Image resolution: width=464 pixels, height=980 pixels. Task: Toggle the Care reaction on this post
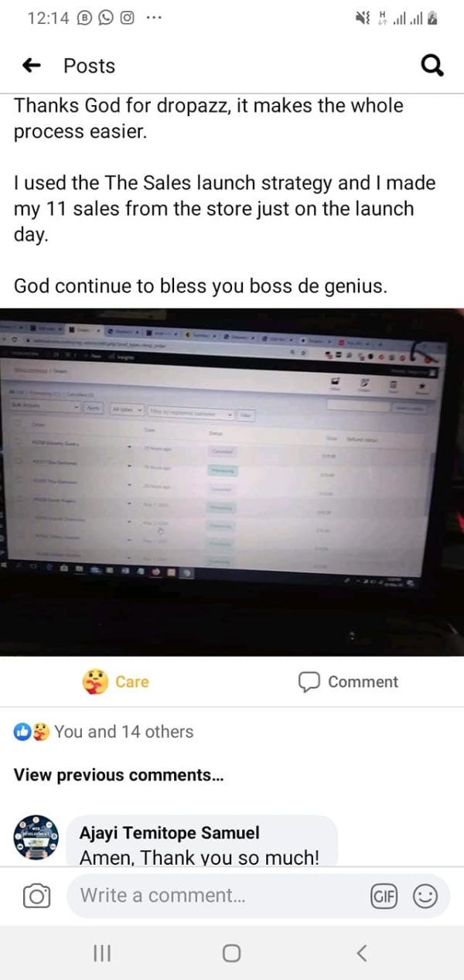pos(116,681)
